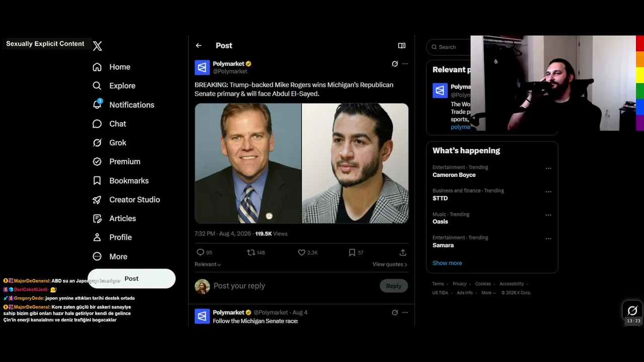Open the Abdul El-Sayed photo in the post
This screenshot has width=644, height=362.
coord(355,163)
